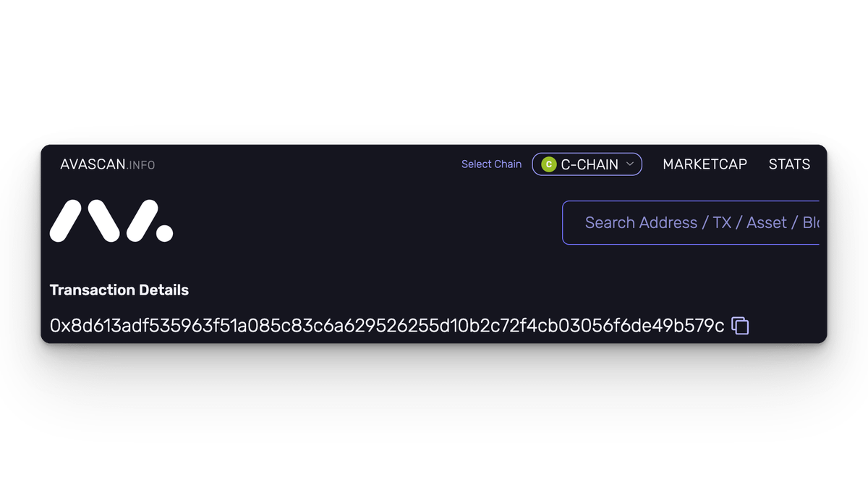Click the Transaction Details heading
Screen dimensions: 868x488
(x=119, y=290)
